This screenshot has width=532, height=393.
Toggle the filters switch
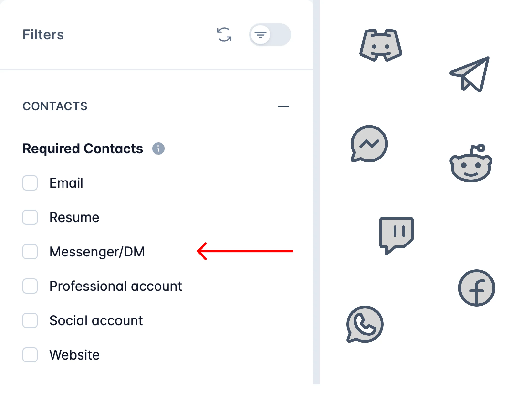pyautogui.click(x=270, y=35)
